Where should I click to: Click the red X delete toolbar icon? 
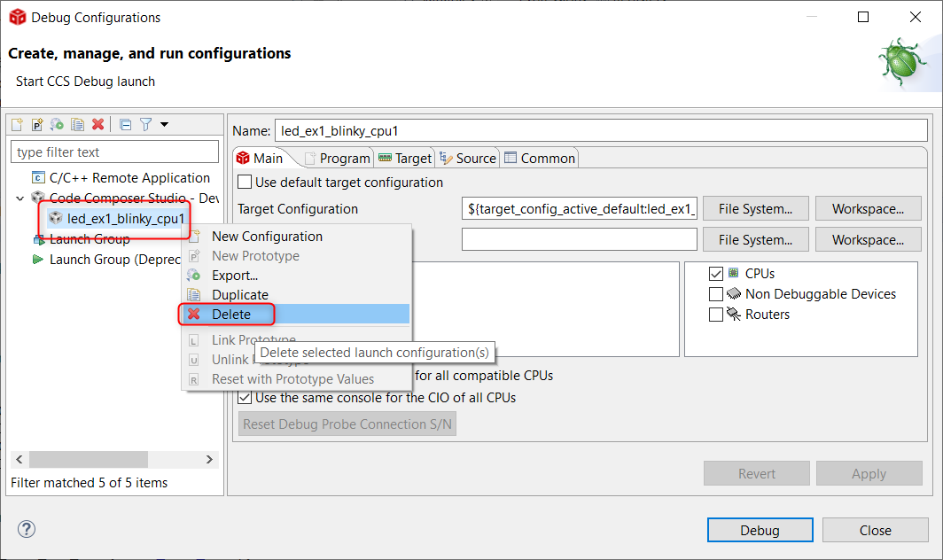pyautogui.click(x=98, y=125)
